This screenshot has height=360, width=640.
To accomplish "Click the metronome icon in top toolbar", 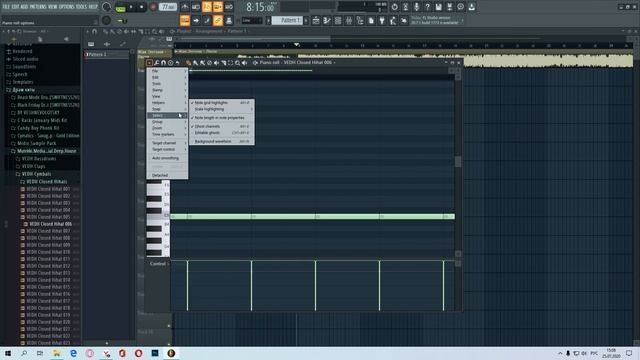I will point(185,7).
